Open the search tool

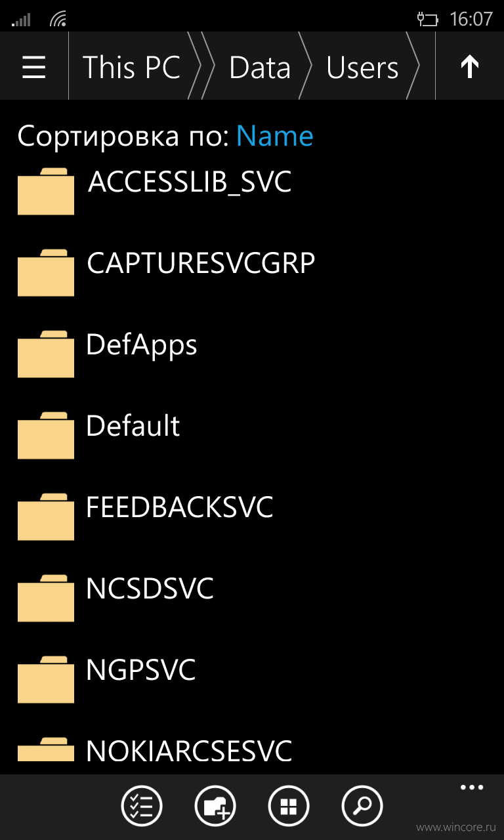coord(362,805)
